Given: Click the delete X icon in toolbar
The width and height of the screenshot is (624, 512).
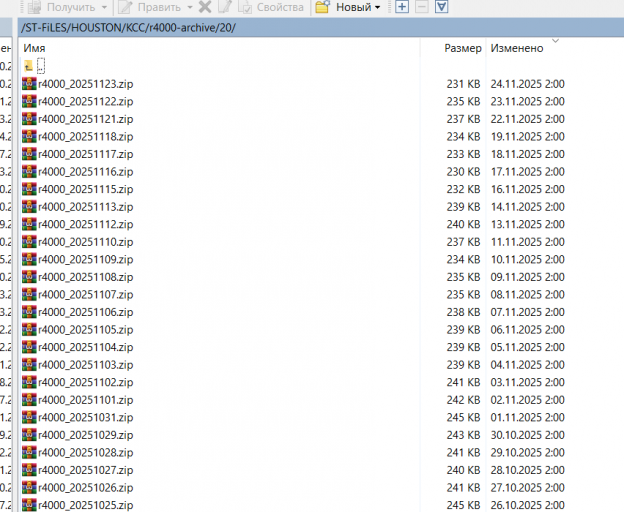Looking at the screenshot, I should (x=205, y=7).
